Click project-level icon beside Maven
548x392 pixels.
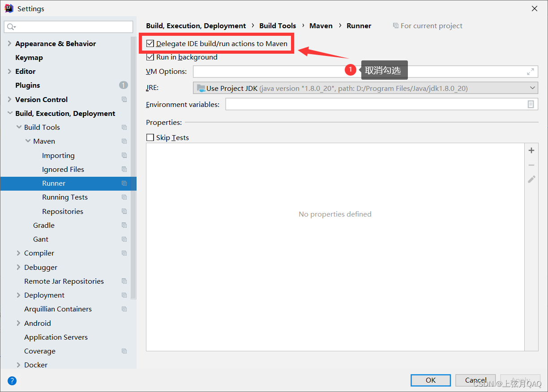point(124,141)
